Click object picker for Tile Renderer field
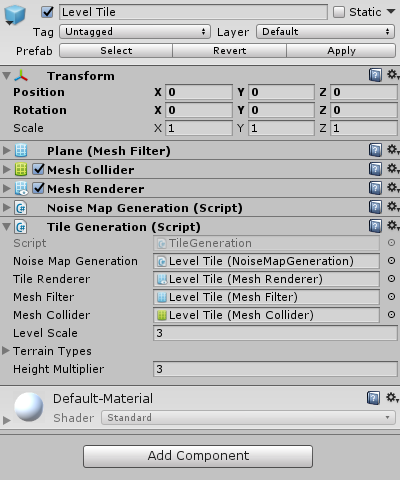The image size is (400, 480). pos(391,279)
